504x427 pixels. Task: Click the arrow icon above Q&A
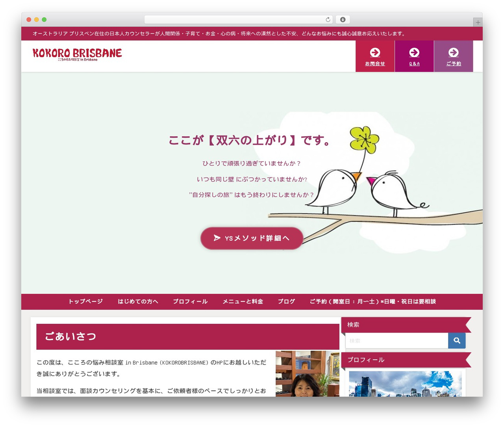tap(414, 52)
